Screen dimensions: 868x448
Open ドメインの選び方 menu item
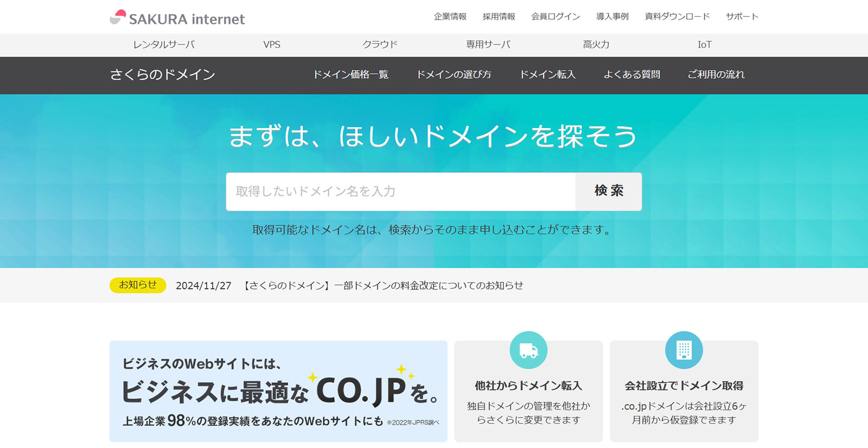click(x=454, y=74)
